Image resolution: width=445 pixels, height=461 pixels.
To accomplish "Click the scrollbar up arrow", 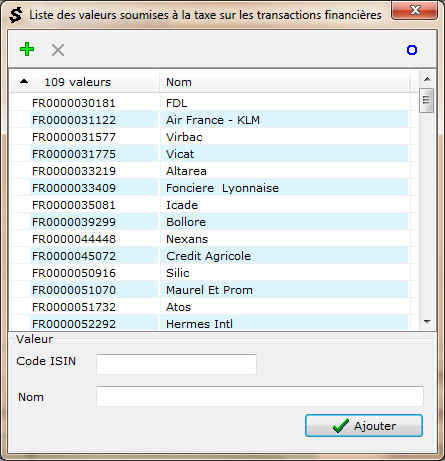I will pos(427,79).
